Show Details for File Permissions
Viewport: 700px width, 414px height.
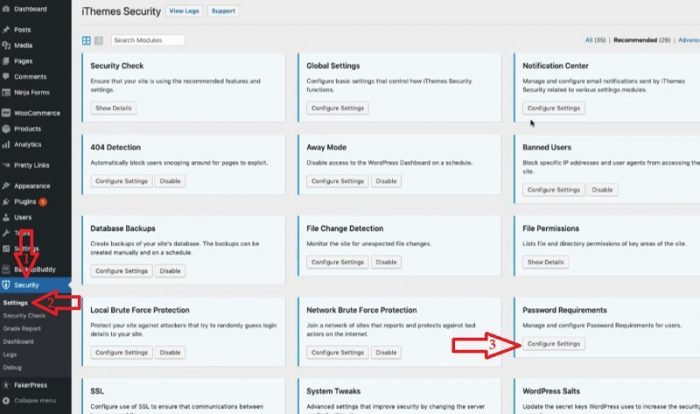(x=546, y=262)
